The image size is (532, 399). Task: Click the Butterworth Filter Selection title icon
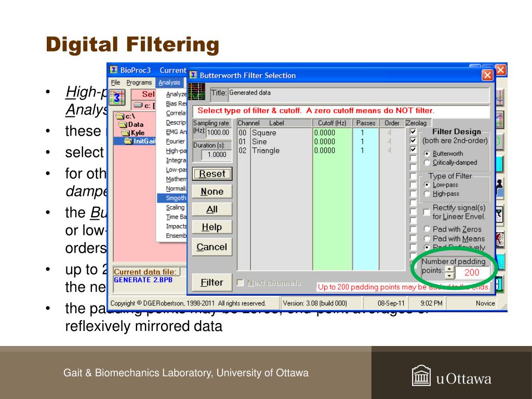[193, 75]
